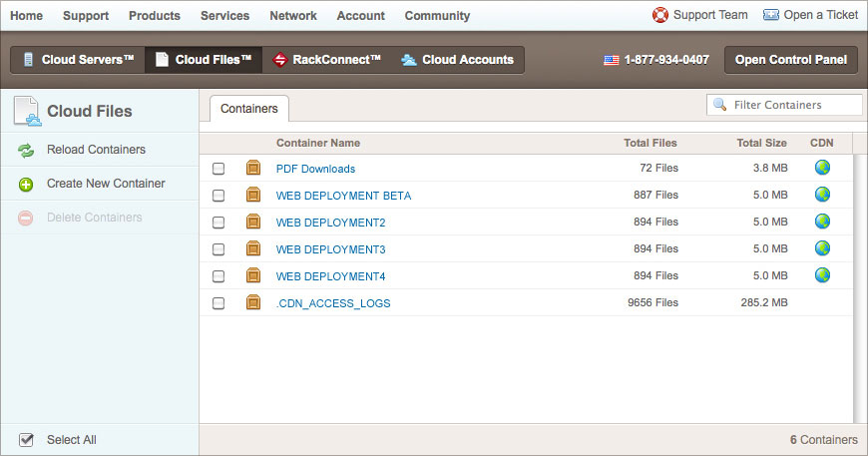Click the Open a Ticket icon
Image resolution: width=868 pixels, height=456 pixels.
coord(770,15)
